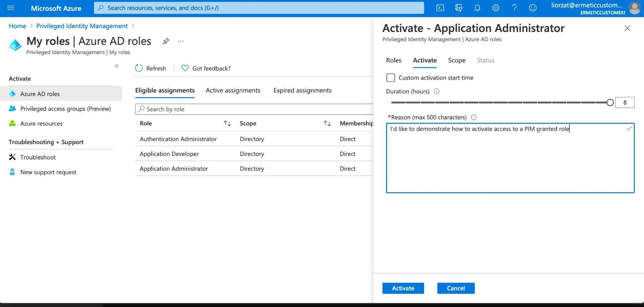Click the top Azure search bar
This screenshot has width=644, height=307.
pyautogui.click(x=259, y=8)
